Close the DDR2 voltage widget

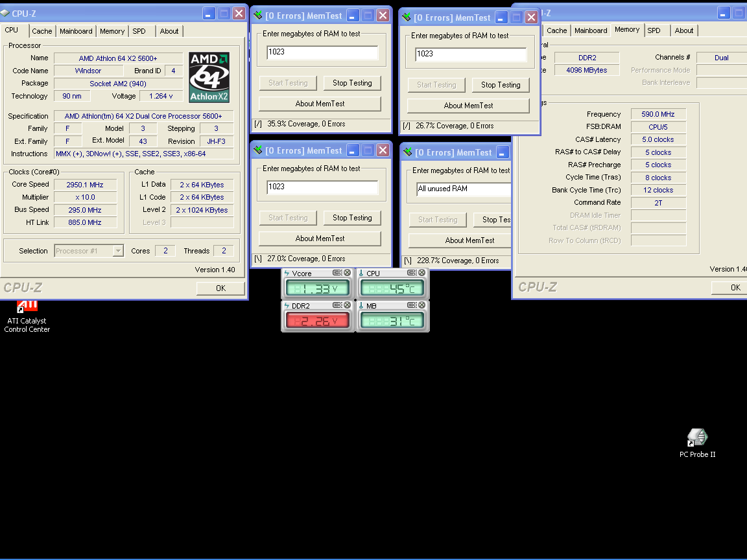coord(348,305)
